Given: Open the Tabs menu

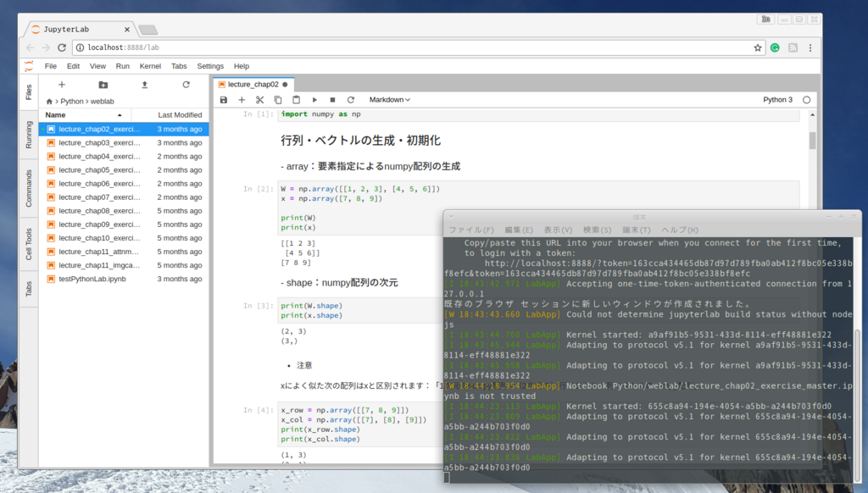Looking at the screenshot, I should coord(179,66).
